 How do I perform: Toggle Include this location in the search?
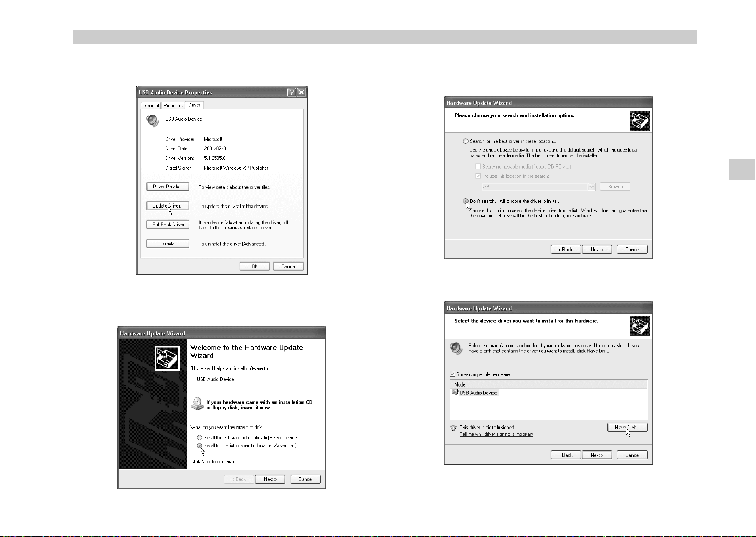point(478,176)
